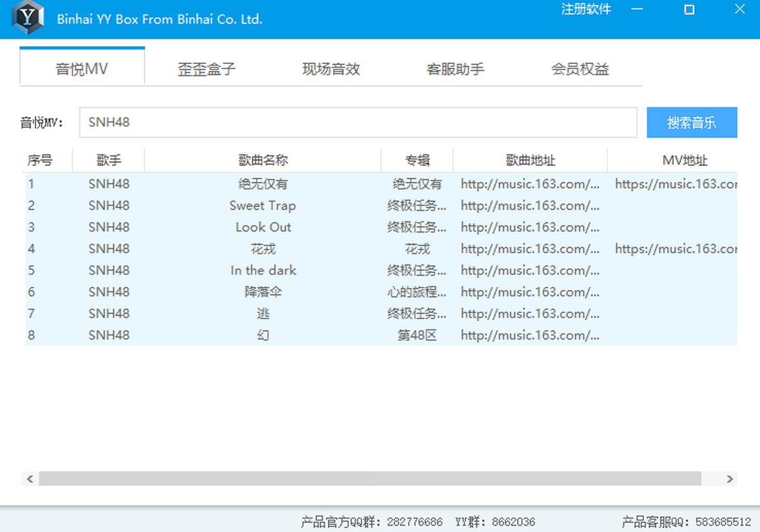760x532 pixels.
Task: Click the SNH48 artist cell in row 3
Action: (109, 227)
